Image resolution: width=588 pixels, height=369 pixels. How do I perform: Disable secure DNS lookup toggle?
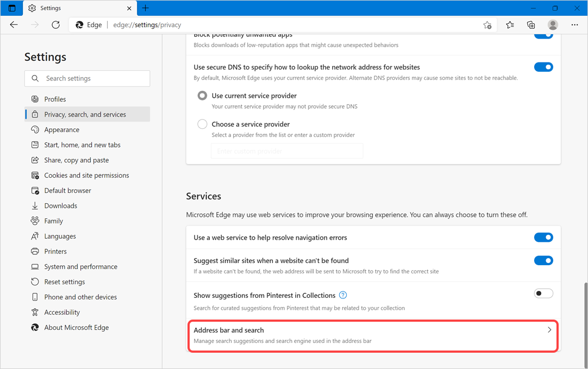click(x=543, y=67)
